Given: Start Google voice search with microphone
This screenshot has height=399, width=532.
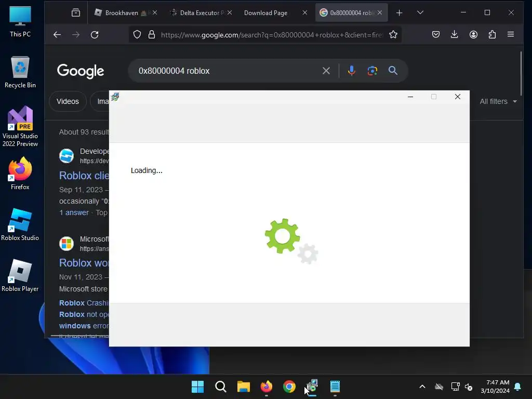Looking at the screenshot, I should pos(352,71).
